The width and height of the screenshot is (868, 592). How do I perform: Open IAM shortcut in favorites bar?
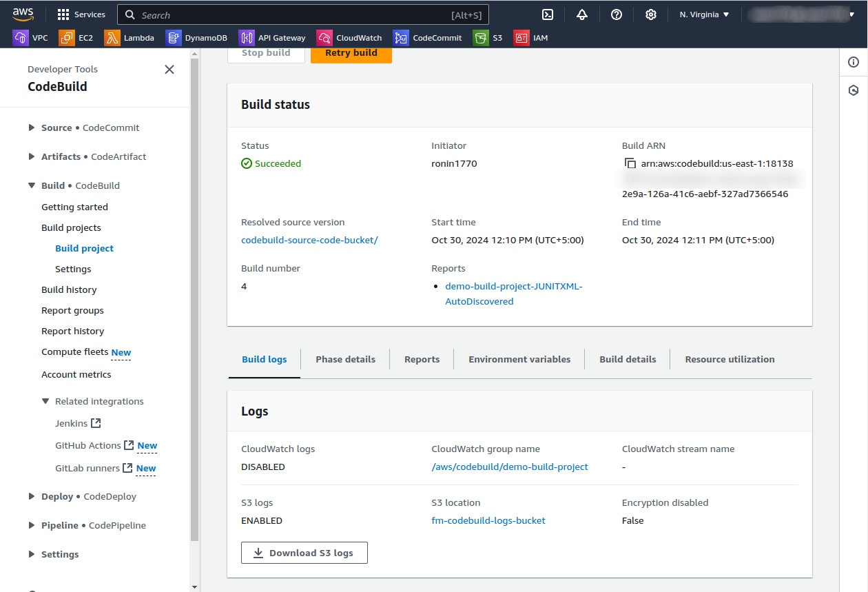[531, 38]
